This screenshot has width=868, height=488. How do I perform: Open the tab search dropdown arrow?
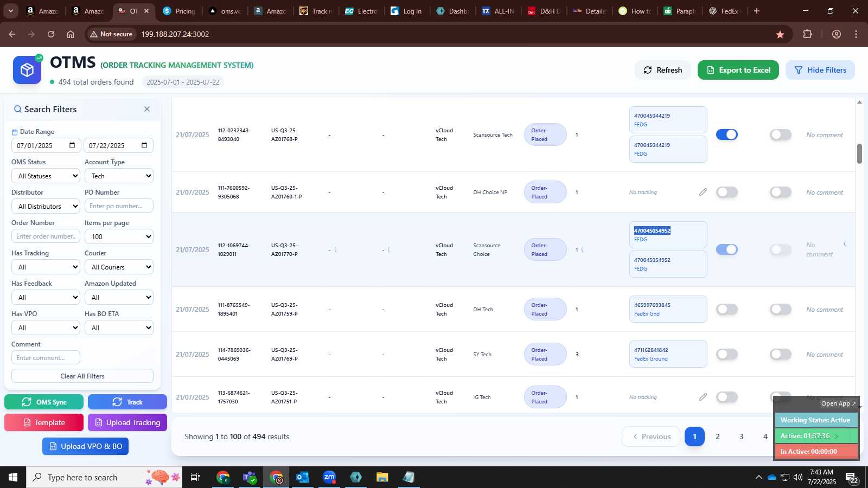(10, 11)
